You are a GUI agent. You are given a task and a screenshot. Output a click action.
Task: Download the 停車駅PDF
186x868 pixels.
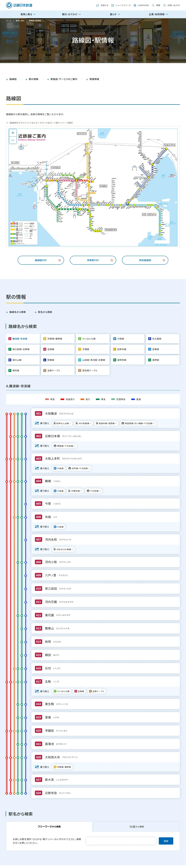point(93,260)
